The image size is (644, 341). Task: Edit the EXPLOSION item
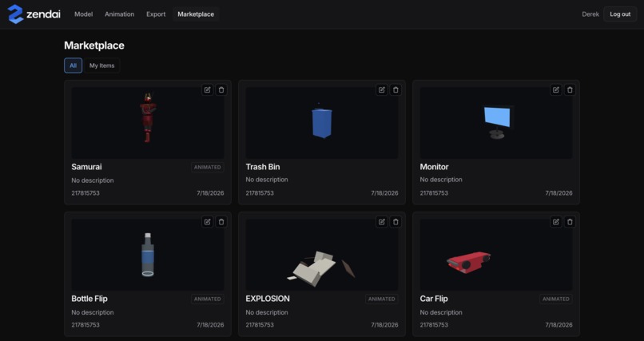[x=382, y=222]
